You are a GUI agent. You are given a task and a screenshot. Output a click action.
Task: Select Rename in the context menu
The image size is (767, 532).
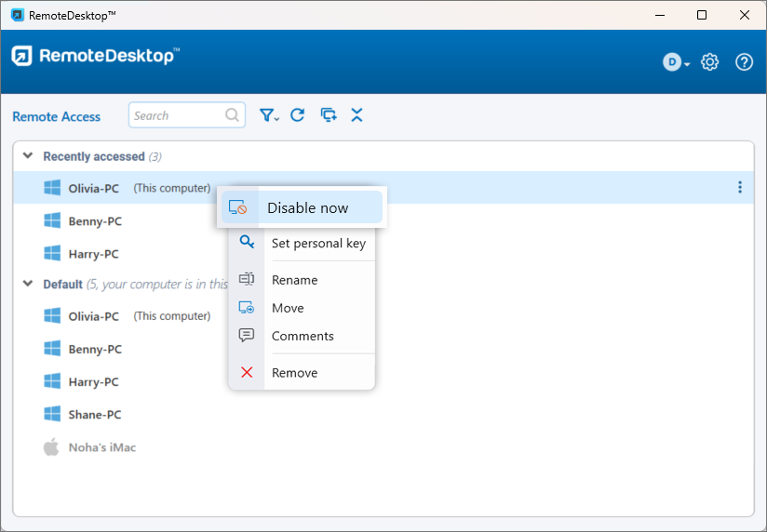click(294, 280)
